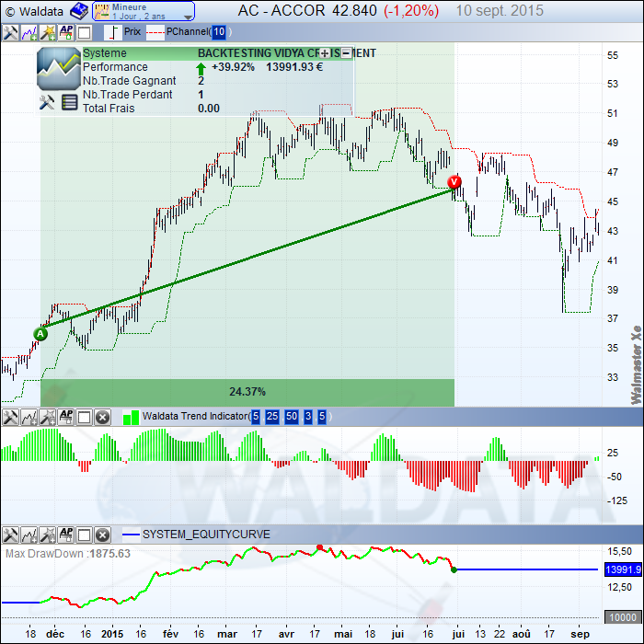
Task: Open the A-Z dictionary book icon
Action: point(79,11)
